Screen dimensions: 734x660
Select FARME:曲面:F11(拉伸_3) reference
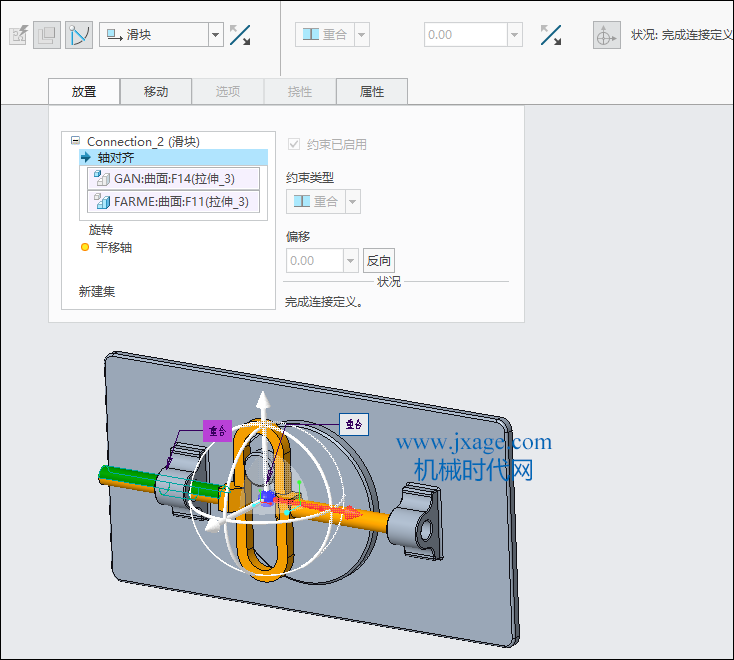(x=173, y=201)
